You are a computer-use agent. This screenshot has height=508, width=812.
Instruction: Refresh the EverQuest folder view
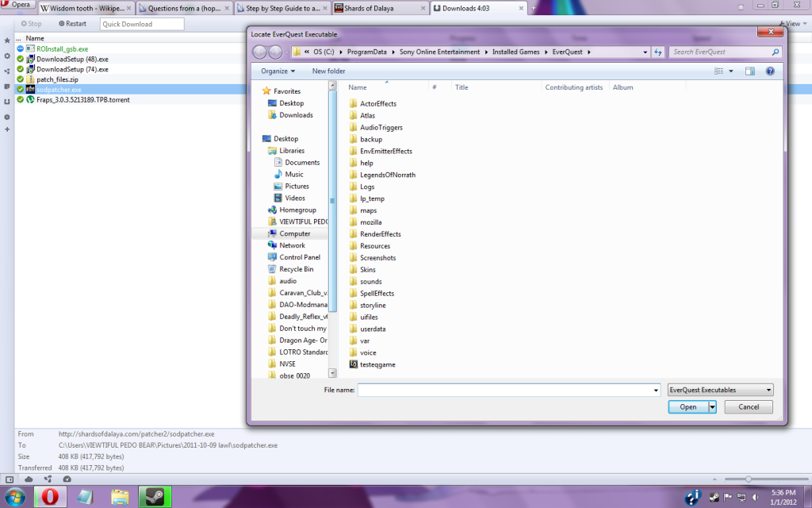pos(657,52)
